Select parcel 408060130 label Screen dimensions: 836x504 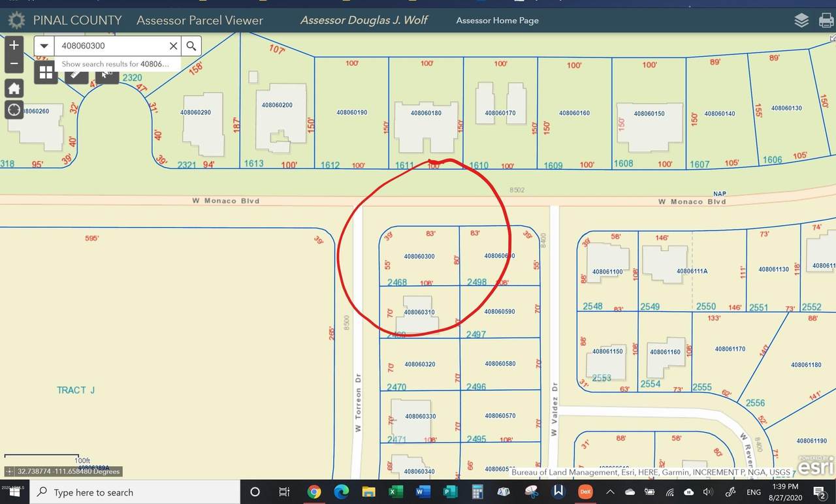point(786,108)
